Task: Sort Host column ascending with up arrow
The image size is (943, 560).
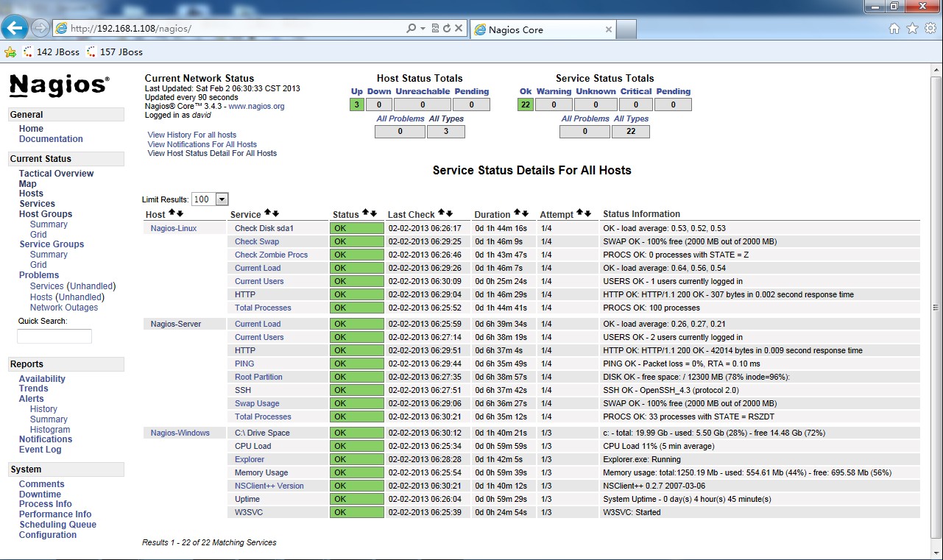Action: 172,213
